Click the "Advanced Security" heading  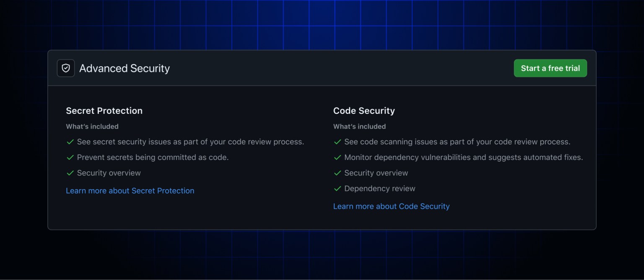124,68
